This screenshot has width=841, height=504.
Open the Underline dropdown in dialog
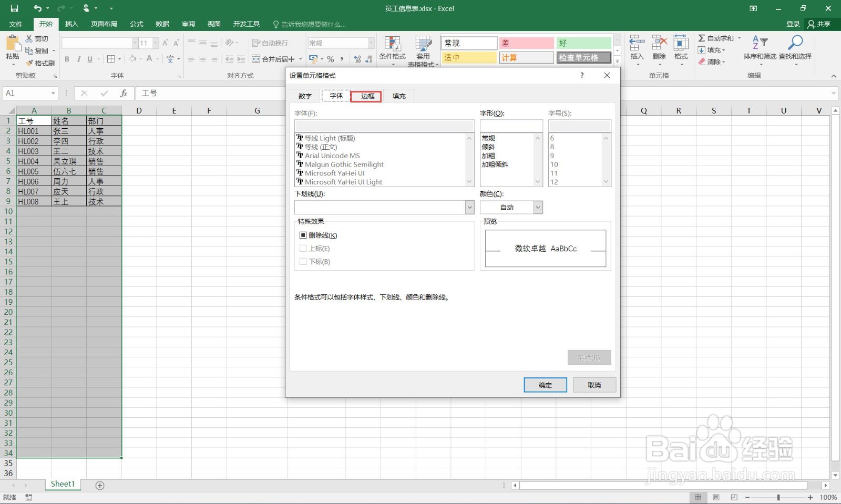tap(470, 208)
